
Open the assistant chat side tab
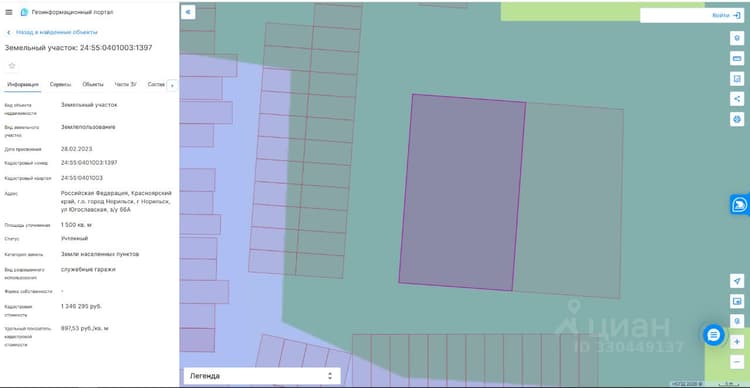pyautogui.click(x=740, y=205)
